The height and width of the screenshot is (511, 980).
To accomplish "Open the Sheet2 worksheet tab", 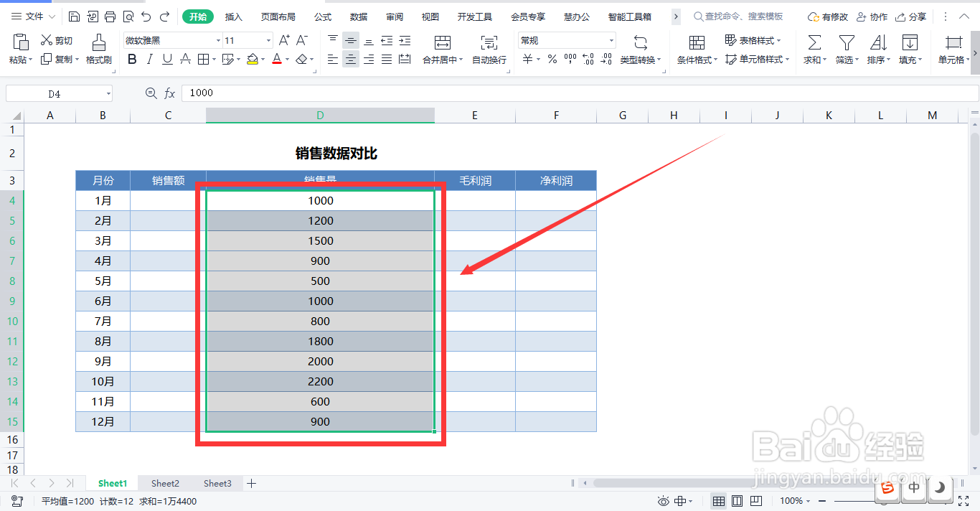I will tap(165, 484).
